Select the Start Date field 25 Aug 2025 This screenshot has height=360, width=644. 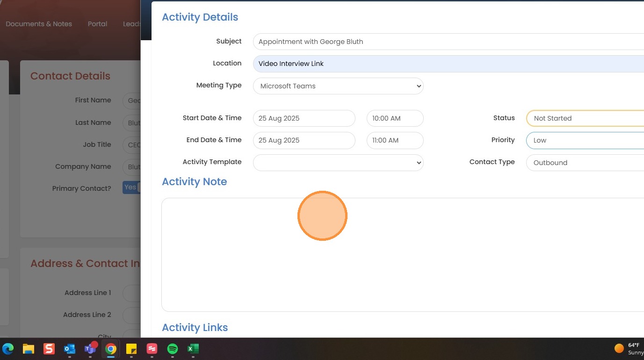click(x=304, y=118)
